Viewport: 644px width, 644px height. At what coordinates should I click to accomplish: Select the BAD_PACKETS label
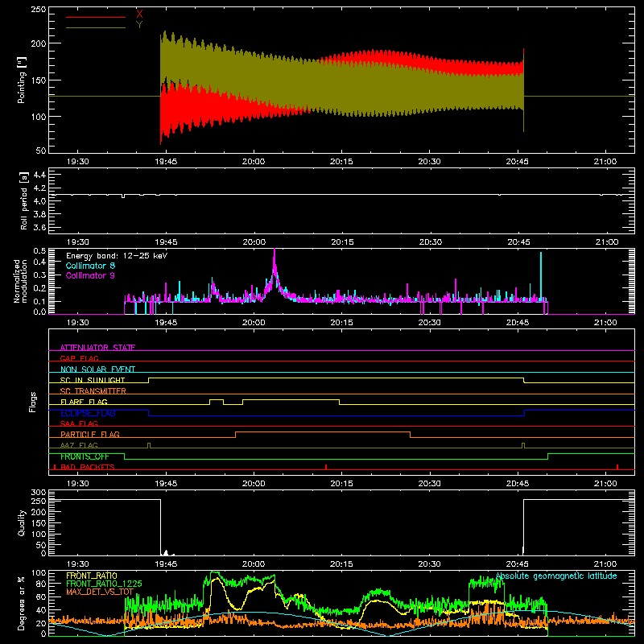(x=88, y=467)
